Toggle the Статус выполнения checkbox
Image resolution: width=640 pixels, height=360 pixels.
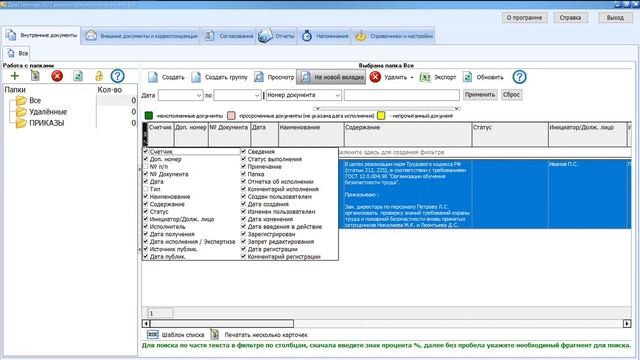[244, 159]
